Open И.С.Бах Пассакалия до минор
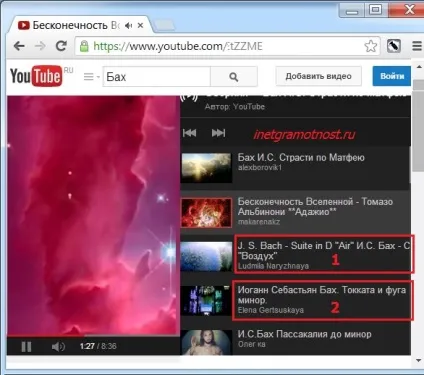424x375 pixels. coord(304,334)
